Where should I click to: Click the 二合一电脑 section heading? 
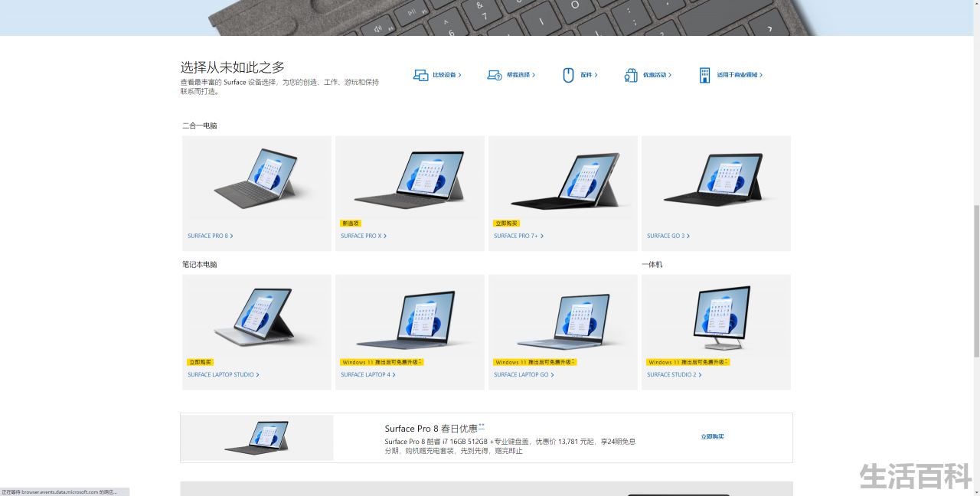point(200,126)
